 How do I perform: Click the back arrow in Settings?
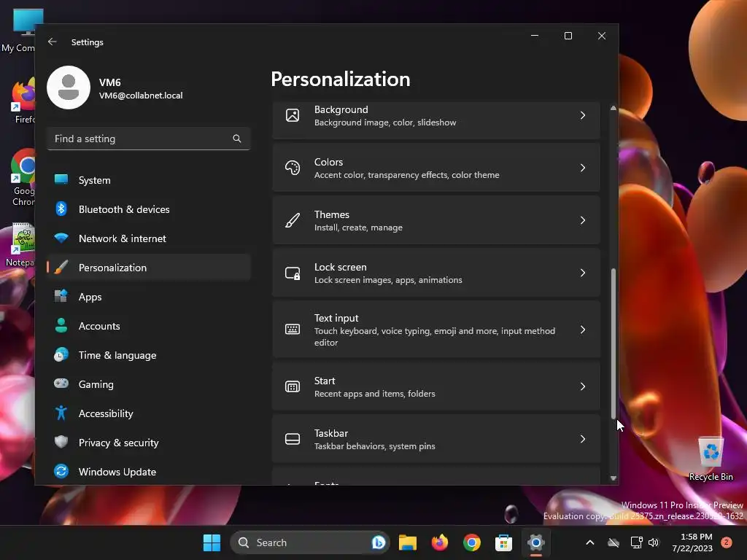(53, 42)
